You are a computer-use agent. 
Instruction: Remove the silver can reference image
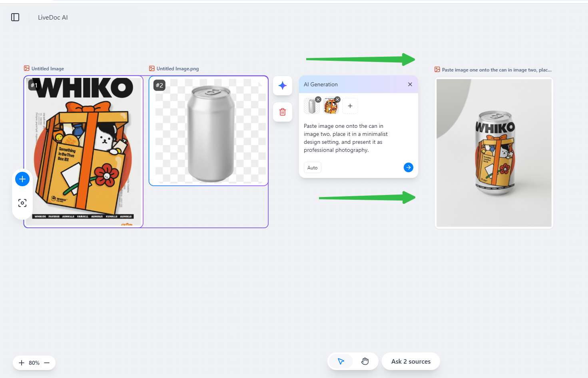click(x=318, y=99)
